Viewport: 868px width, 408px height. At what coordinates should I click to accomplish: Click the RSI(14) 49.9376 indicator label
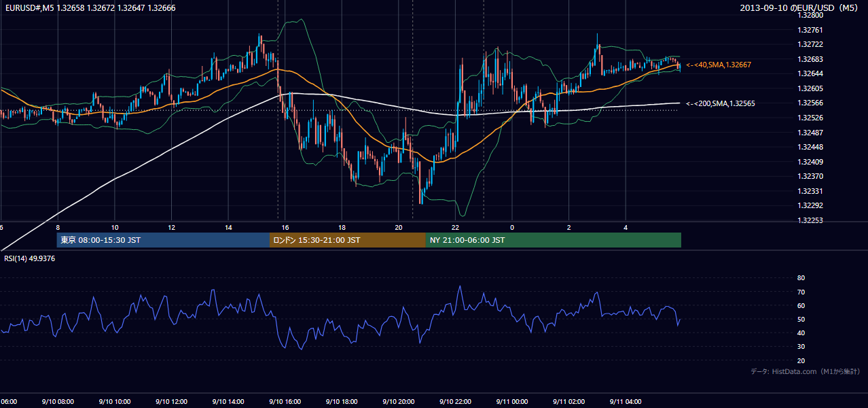coord(31,258)
